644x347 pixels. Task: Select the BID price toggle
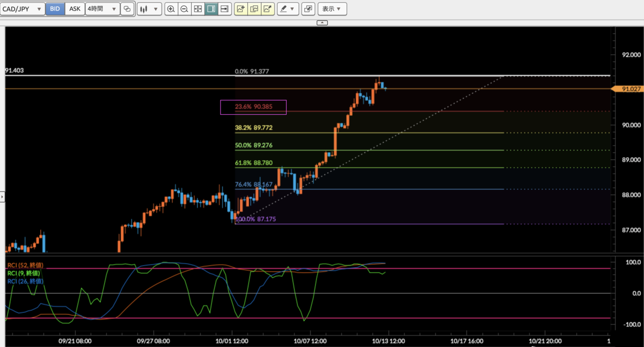coord(55,9)
